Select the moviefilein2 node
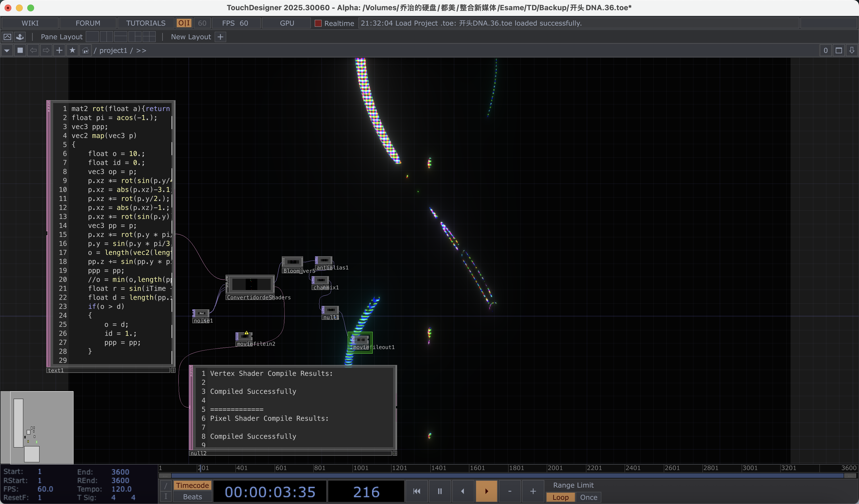The height and width of the screenshot is (504, 859). pos(244,337)
